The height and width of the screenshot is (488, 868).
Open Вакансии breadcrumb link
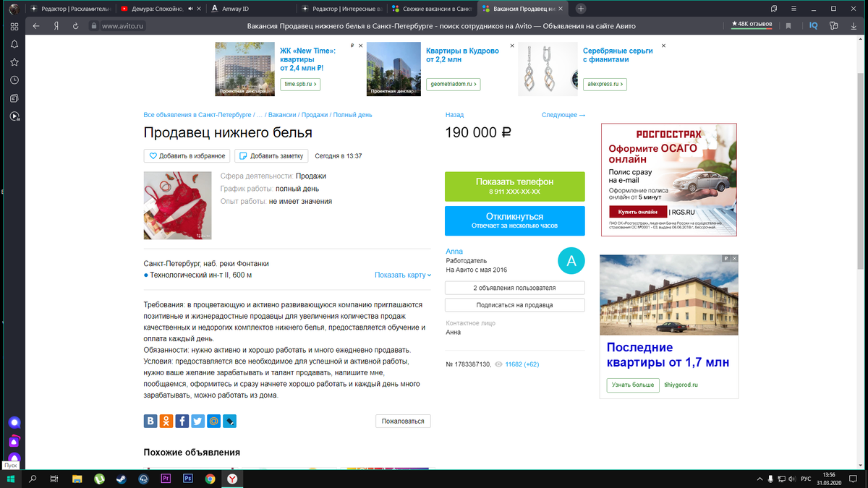coord(282,115)
